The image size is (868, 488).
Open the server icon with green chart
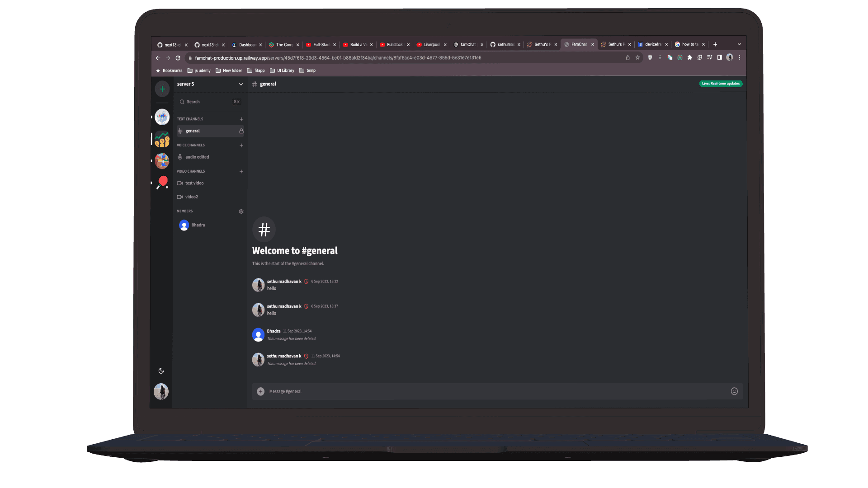(162, 139)
